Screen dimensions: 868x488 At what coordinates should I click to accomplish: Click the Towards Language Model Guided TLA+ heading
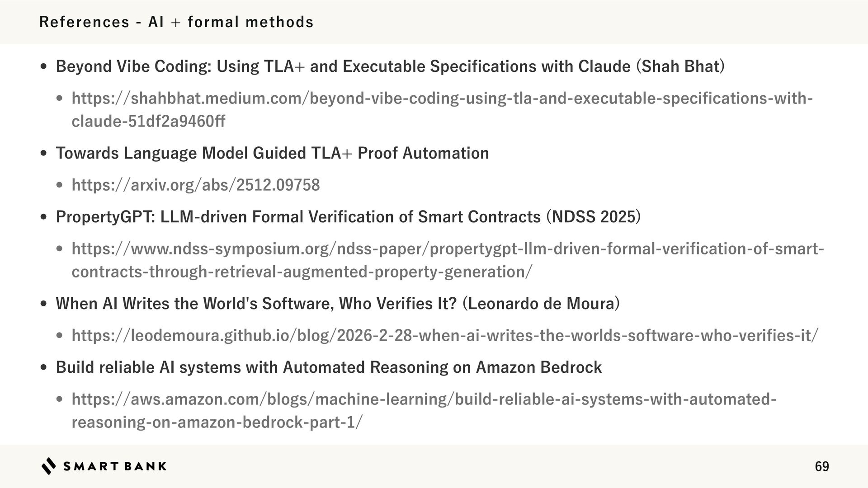click(x=272, y=153)
